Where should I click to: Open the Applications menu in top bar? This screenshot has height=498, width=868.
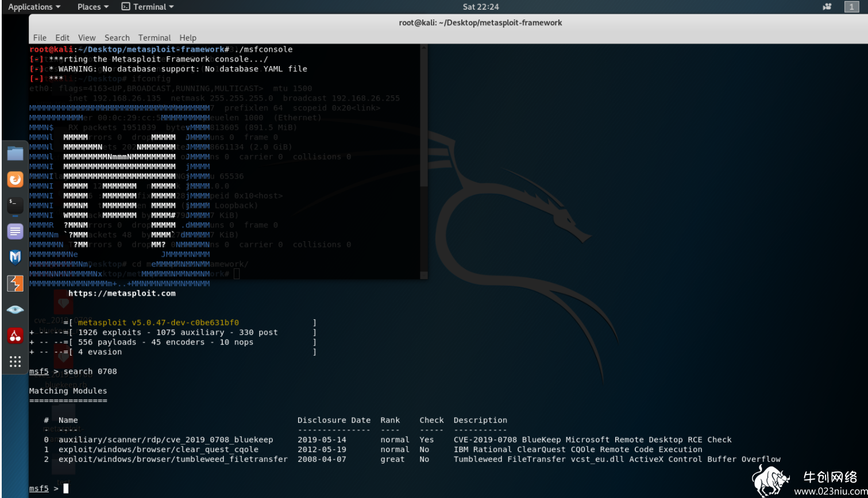(34, 7)
